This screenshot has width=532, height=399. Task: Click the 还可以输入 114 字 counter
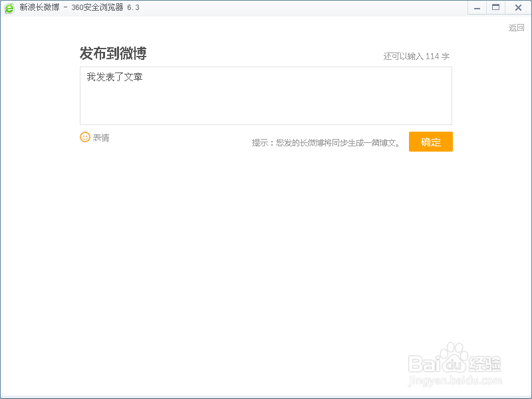tap(416, 57)
